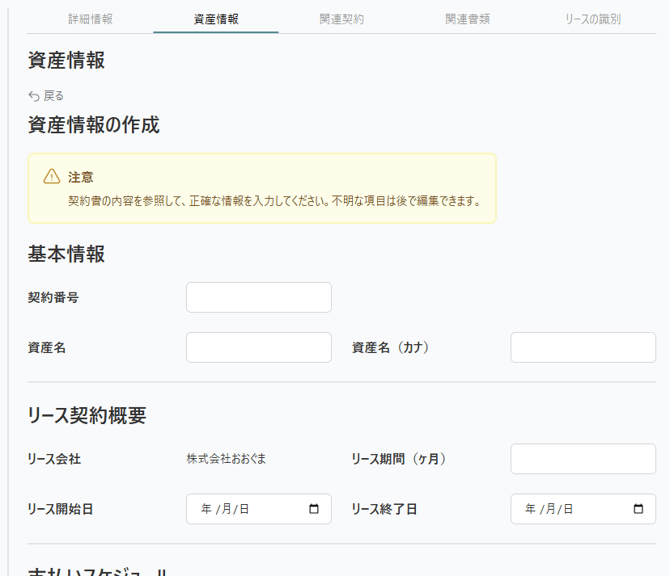Click the 資産名 text field

(x=258, y=347)
